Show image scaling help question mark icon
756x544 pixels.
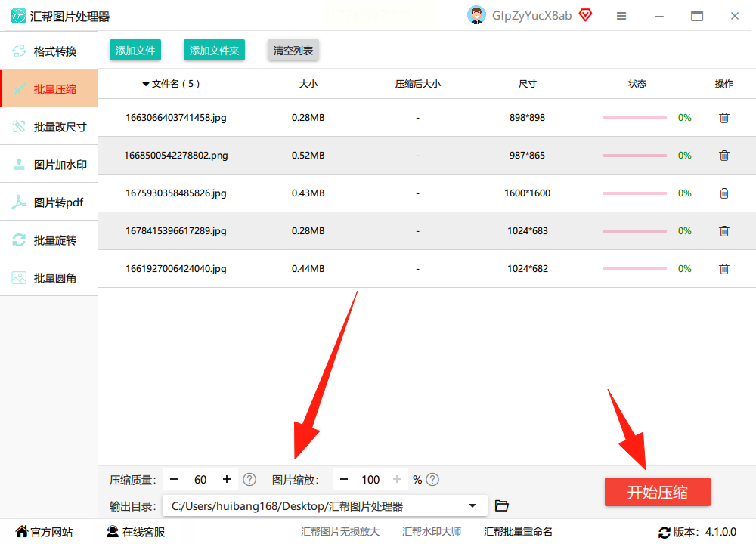432,480
